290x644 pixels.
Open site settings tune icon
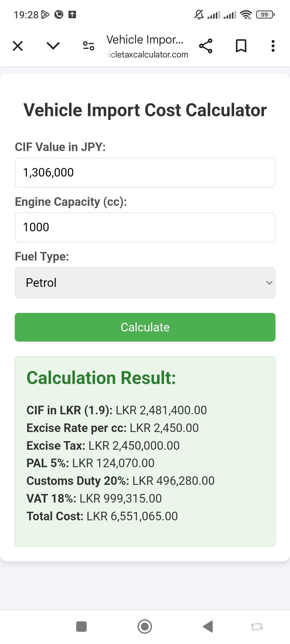point(89,46)
